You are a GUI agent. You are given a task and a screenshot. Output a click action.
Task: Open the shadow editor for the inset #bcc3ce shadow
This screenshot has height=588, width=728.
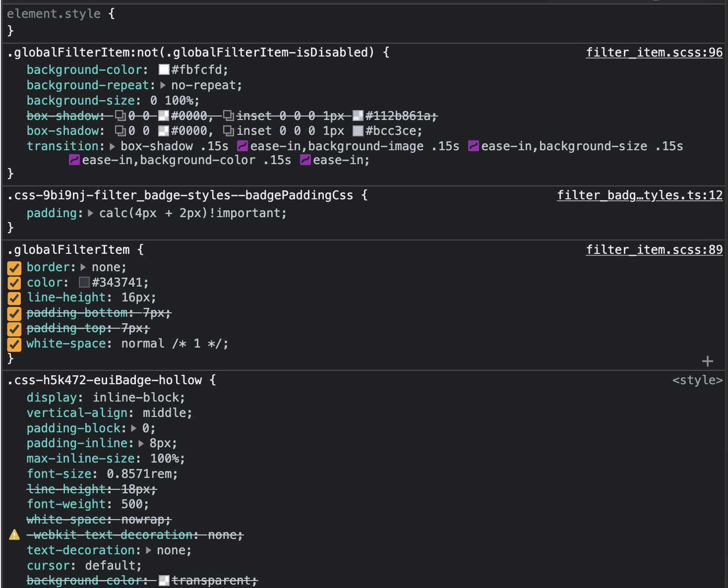[228, 131]
